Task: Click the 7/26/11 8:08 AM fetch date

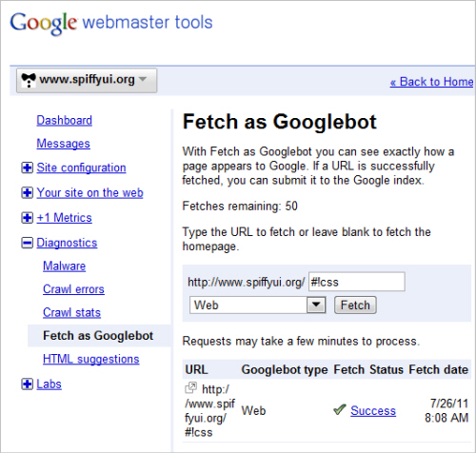Action: [x=446, y=411]
